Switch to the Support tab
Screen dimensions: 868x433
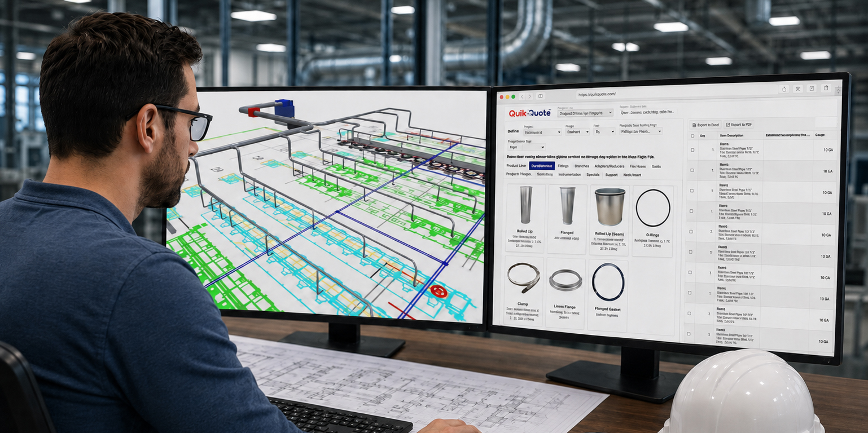pos(611,175)
